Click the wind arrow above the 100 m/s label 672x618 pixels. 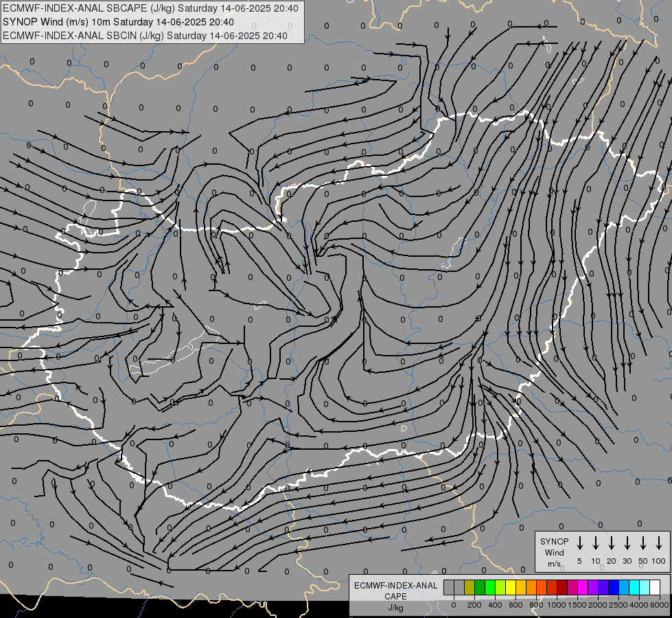659,543
